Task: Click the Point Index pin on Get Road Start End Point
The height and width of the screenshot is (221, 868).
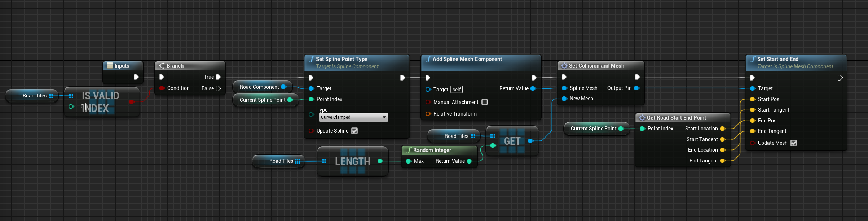Action: [642, 129]
